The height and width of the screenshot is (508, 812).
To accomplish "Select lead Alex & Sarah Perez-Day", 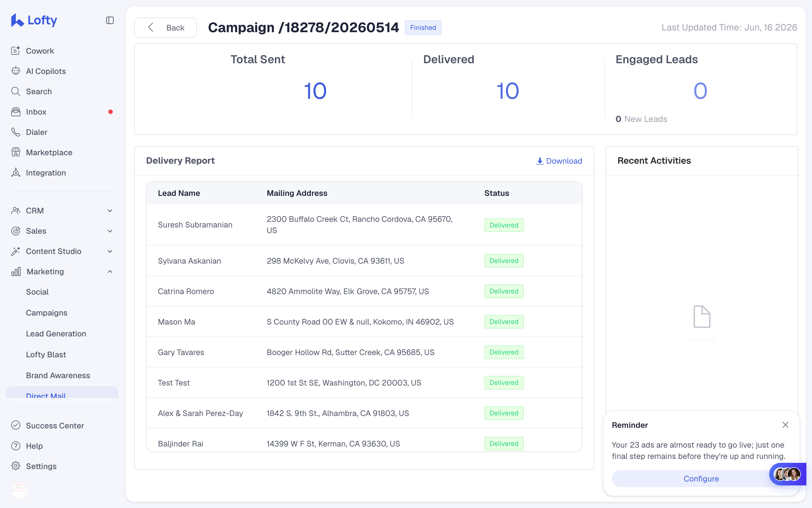I will click(x=200, y=413).
